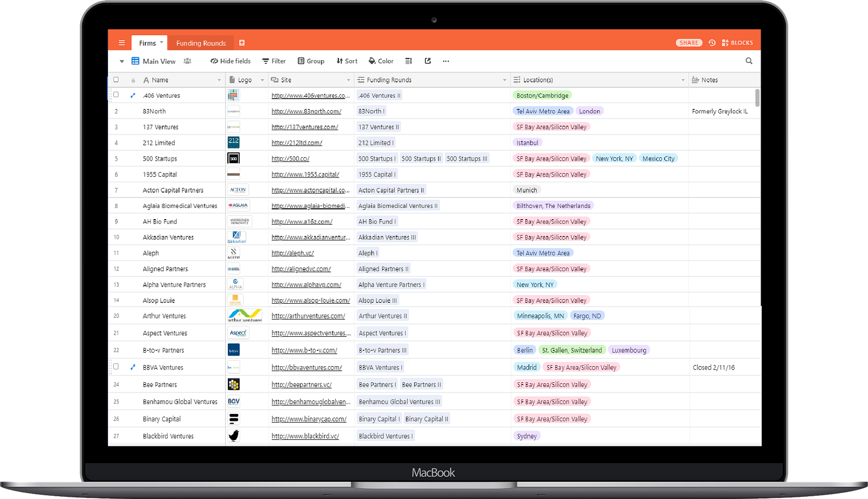
Task: Expand the BBVA Ventures record
Action: [x=133, y=367]
